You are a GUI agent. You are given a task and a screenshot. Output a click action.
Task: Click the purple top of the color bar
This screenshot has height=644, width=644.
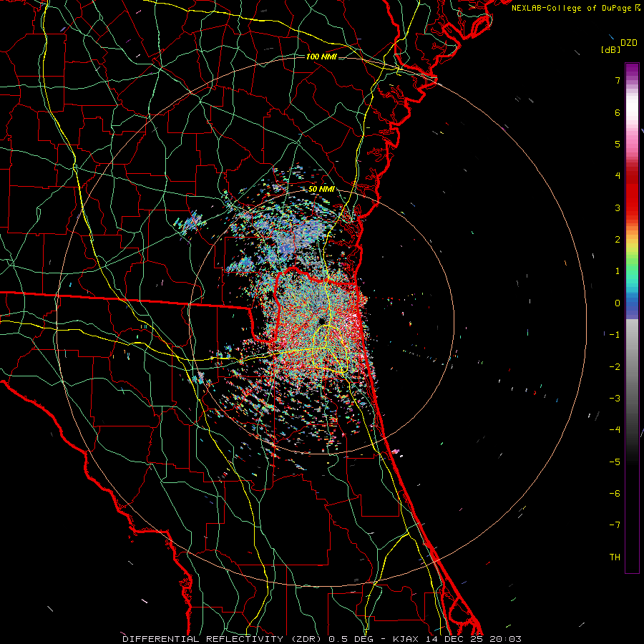[632, 70]
